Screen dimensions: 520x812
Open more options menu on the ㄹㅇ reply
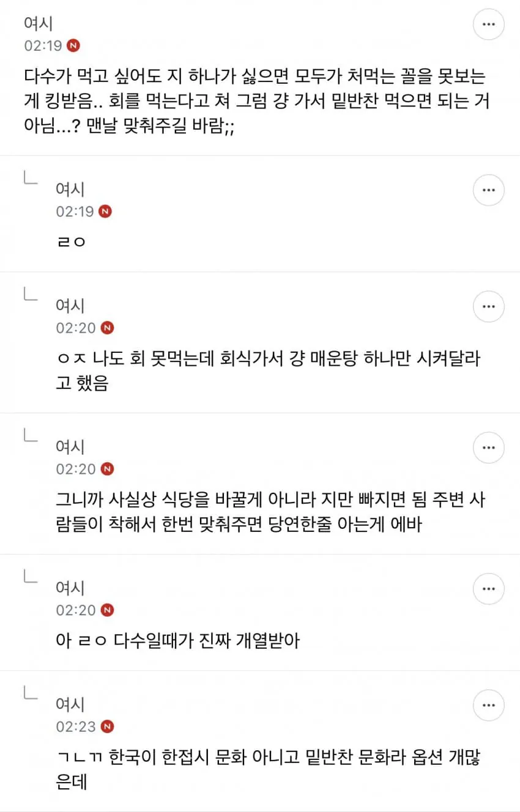489,190
